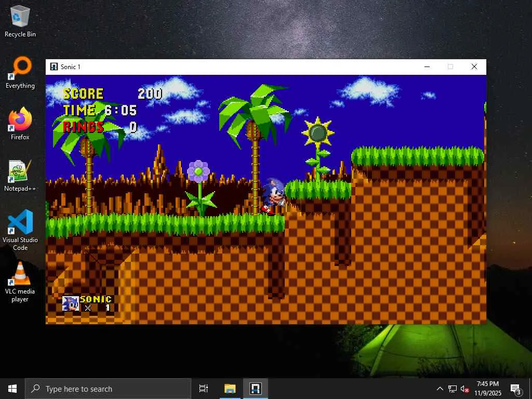Click the TIME 6:05 counter
Image resolution: width=532 pixels, height=399 pixels.
click(100, 110)
